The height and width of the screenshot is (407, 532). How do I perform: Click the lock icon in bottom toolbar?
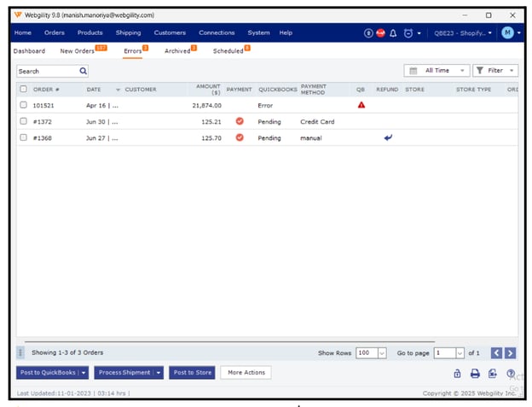pos(457,373)
